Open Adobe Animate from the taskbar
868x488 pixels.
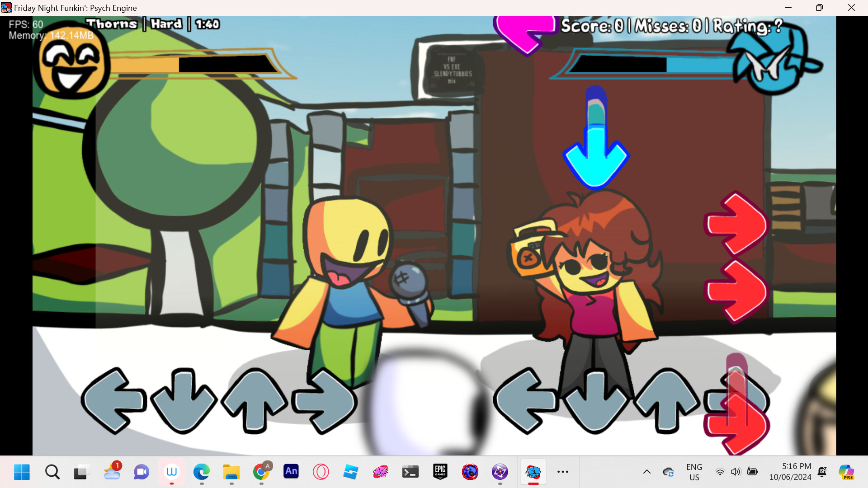pyautogui.click(x=291, y=472)
